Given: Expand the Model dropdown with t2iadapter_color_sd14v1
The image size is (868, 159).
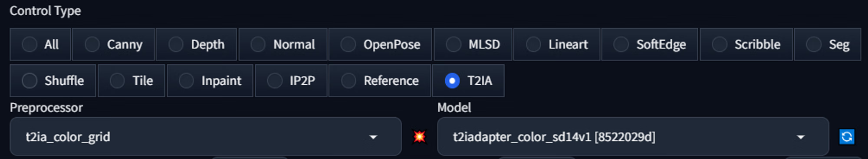Looking at the screenshot, I should [633, 137].
